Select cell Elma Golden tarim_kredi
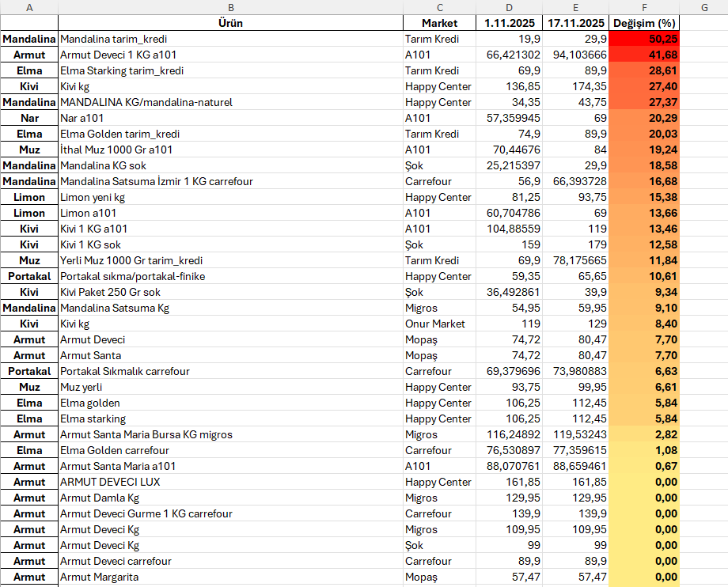Screen dimensions: 728x587 tap(231, 134)
